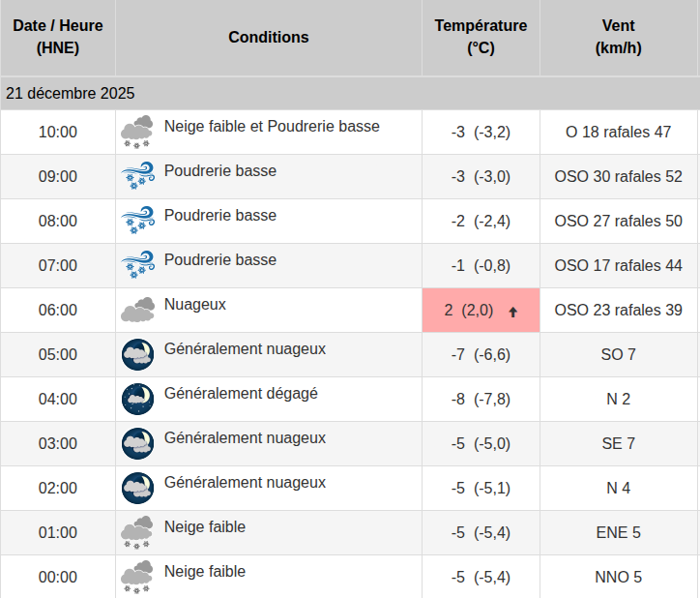
Task: Click the wind value O 18 rafales 47
Action: tap(619, 132)
